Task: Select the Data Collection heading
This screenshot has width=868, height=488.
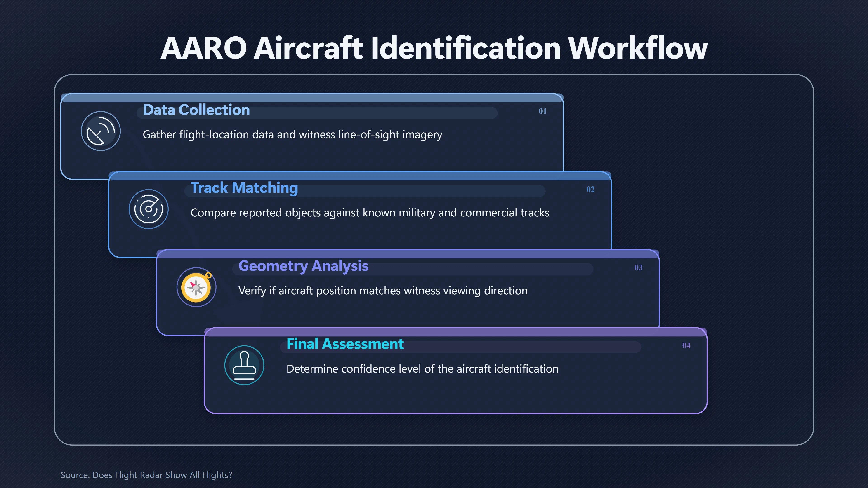Action: (x=196, y=110)
